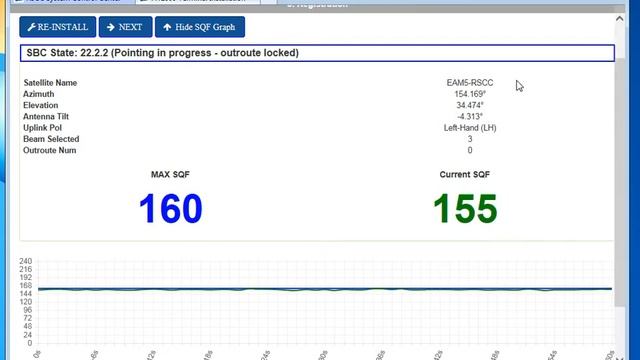Click the Uplink Pol label
This screenshot has height=360, width=640.
pyautogui.click(x=42, y=128)
